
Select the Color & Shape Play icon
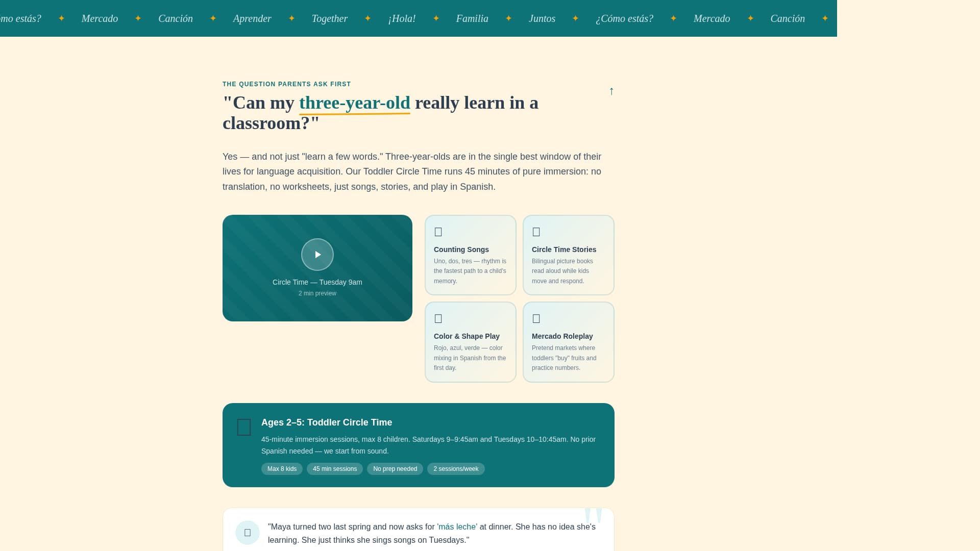tap(438, 319)
